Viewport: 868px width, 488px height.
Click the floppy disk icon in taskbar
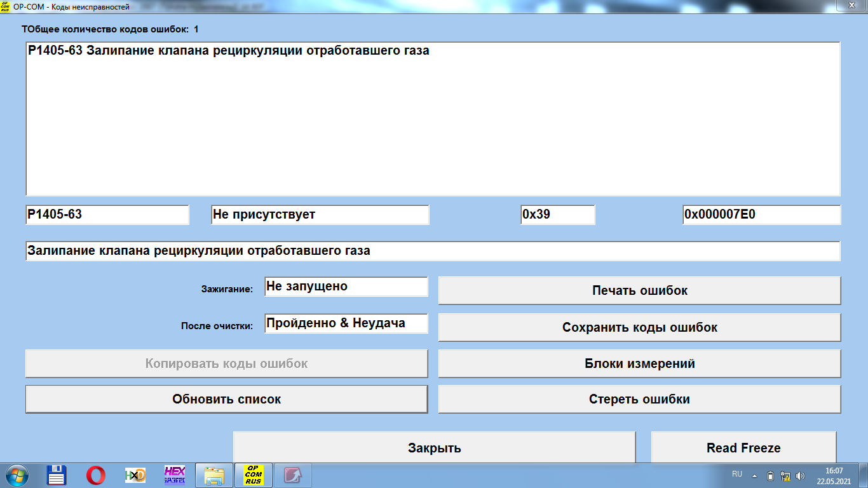pos(57,475)
